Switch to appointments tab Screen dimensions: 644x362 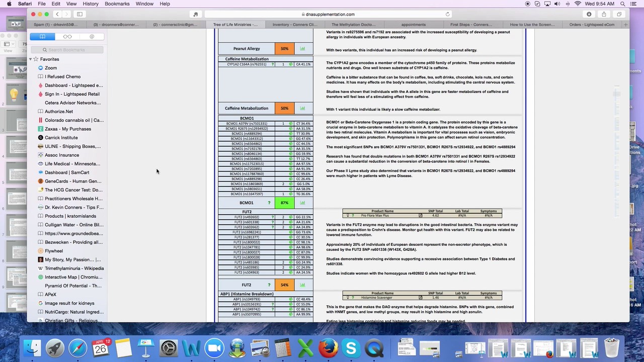[414, 25]
